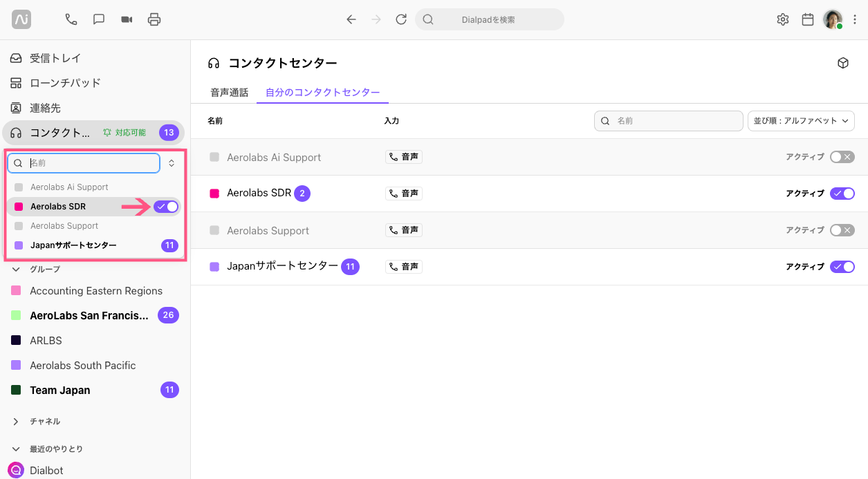Open settings gear icon
The image size is (868, 479).
[x=783, y=19]
